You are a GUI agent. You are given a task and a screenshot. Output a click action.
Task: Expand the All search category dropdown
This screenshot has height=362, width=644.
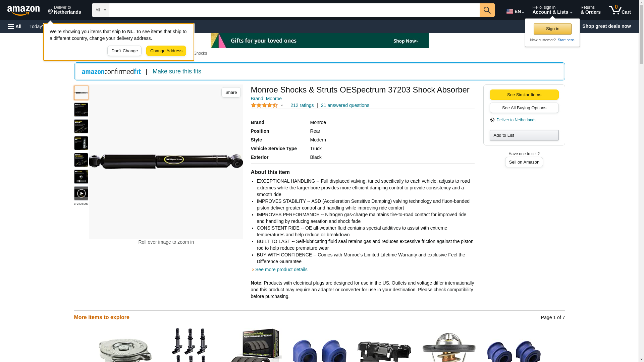[101, 10]
